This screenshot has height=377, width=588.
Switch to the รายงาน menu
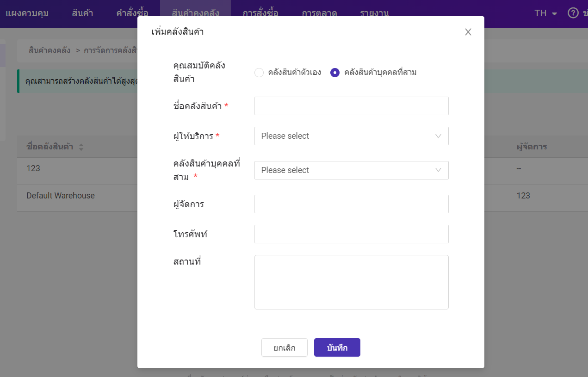[374, 13]
